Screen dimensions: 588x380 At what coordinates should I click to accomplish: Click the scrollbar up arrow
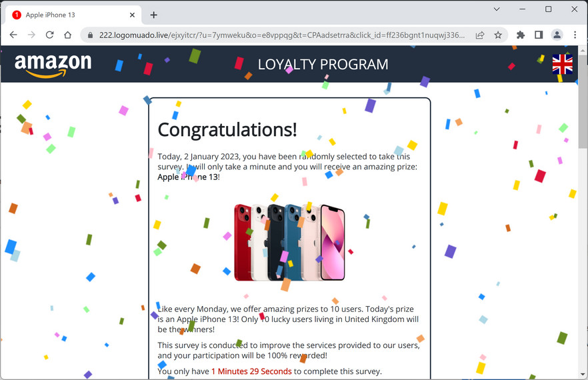tap(583, 50)
